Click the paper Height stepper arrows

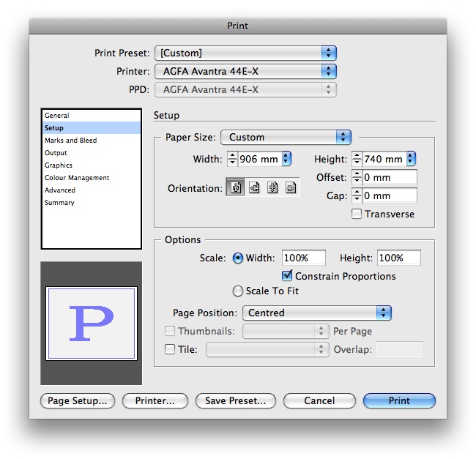tap(357, 159)
